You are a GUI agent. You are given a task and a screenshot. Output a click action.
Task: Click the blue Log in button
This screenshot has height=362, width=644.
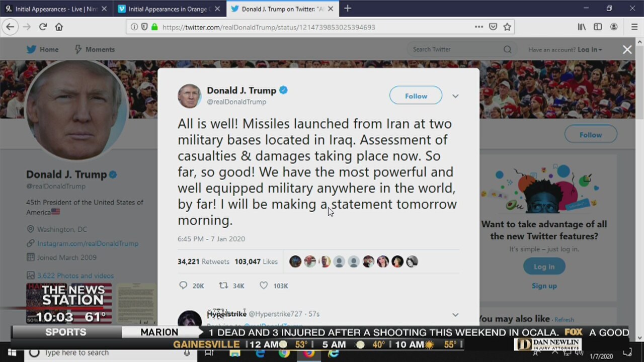tap(544, 266)
